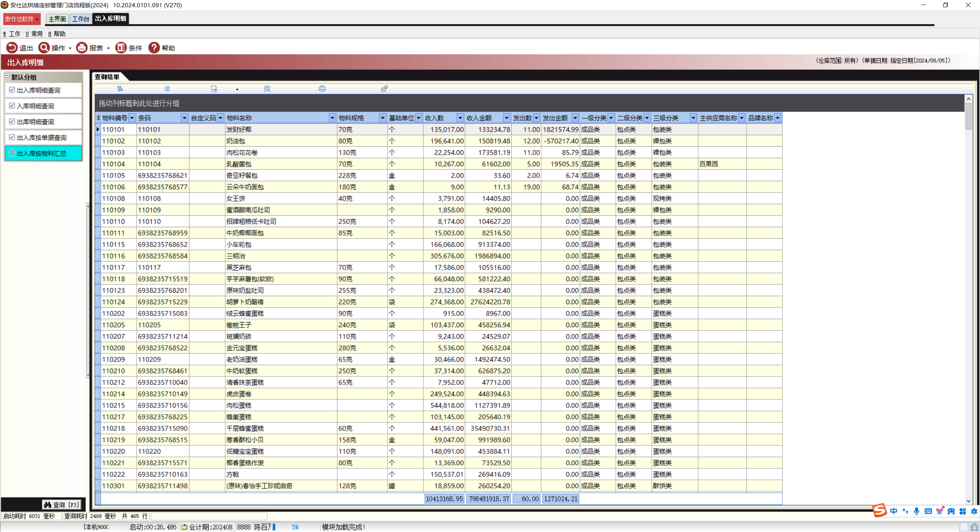Screen dimensions: 980x532
Task: Click the export document icon
Action: click(214, 89)
